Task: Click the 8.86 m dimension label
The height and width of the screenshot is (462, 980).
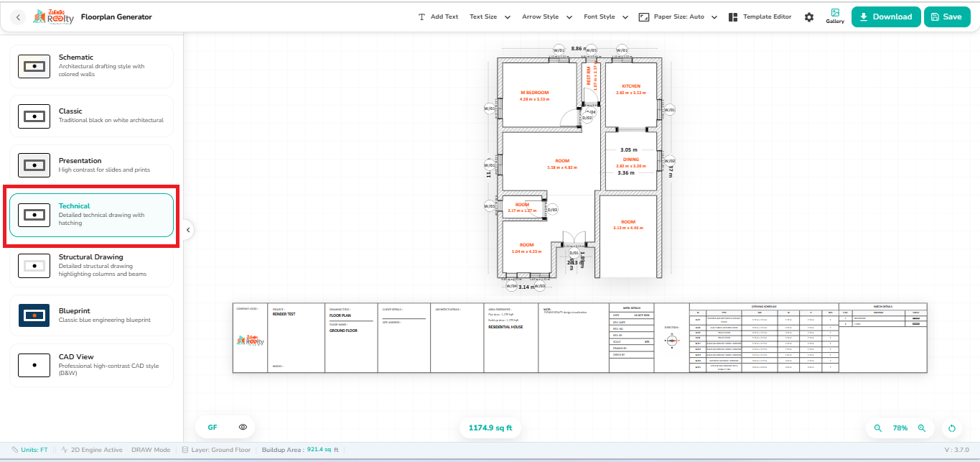Action: (x=580, y=49)
